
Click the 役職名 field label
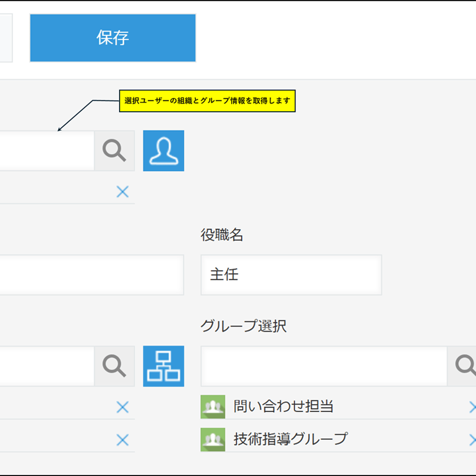click(222, 235)
